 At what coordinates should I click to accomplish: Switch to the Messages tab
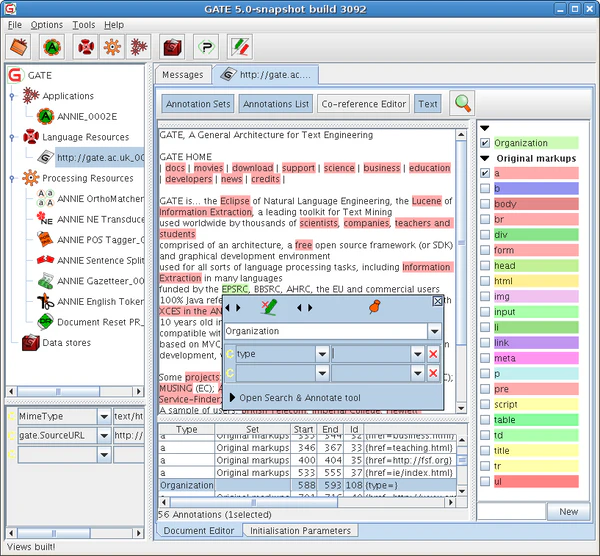click(182, 75)
